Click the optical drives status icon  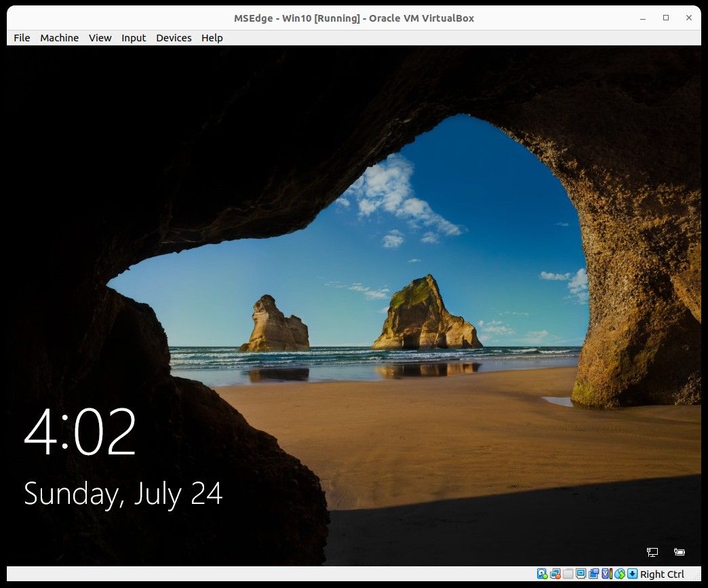[568, 574]
